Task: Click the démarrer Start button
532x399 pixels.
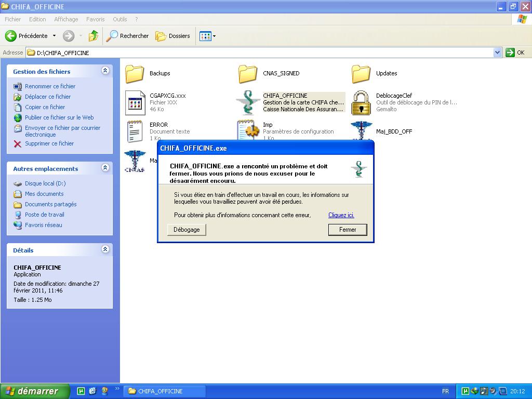Action: pos(35,391)
